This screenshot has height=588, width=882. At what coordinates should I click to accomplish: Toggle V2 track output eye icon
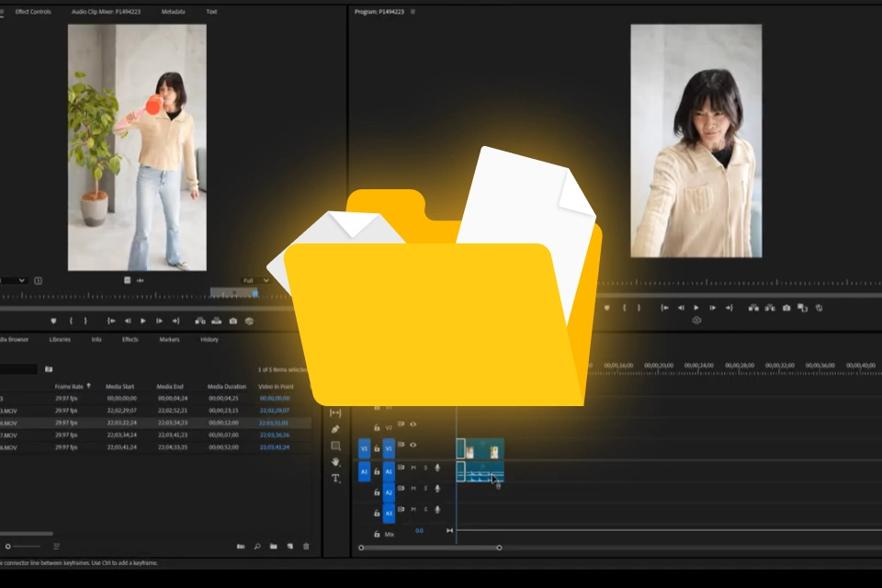click(413, 424)
